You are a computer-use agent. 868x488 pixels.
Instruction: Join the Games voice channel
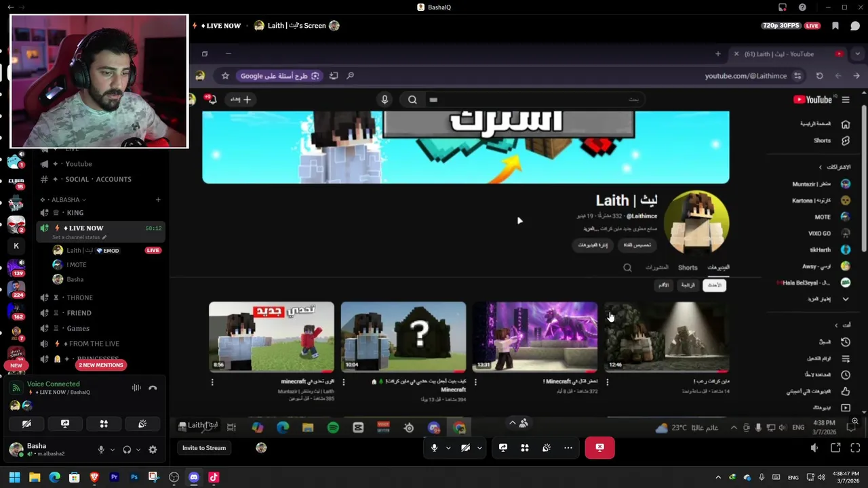100,329
